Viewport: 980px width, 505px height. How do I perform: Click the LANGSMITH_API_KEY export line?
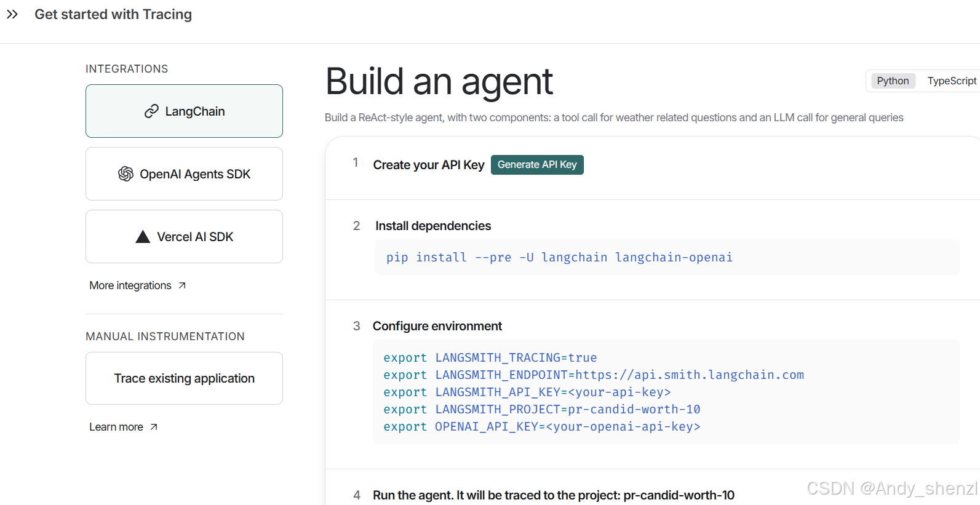tap(527, 392)
